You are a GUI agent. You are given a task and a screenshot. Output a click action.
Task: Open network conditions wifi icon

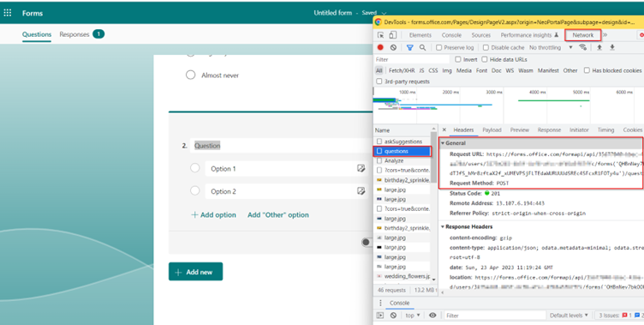point(582,47)
